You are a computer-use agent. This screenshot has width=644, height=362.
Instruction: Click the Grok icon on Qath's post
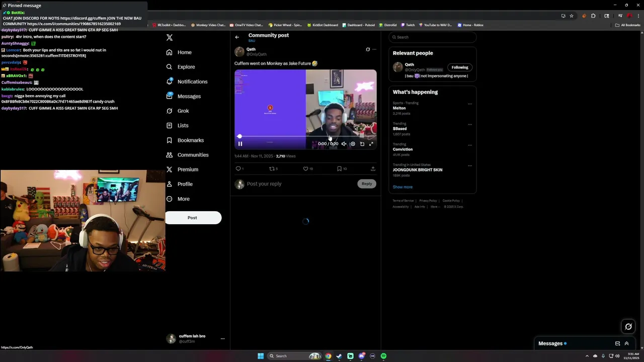[x=368, y=49]
